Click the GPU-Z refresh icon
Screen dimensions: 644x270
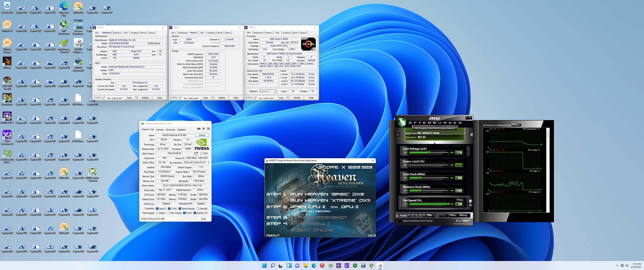click(x=203, y=129)
